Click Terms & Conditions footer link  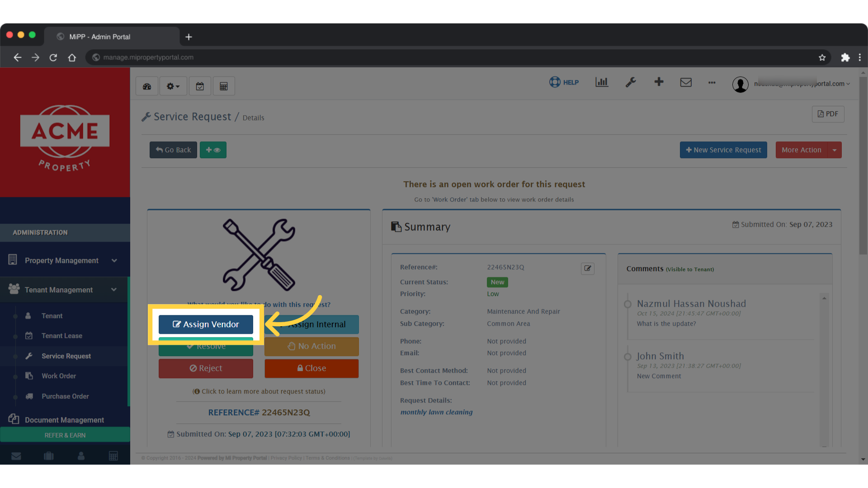pos(328,458)
